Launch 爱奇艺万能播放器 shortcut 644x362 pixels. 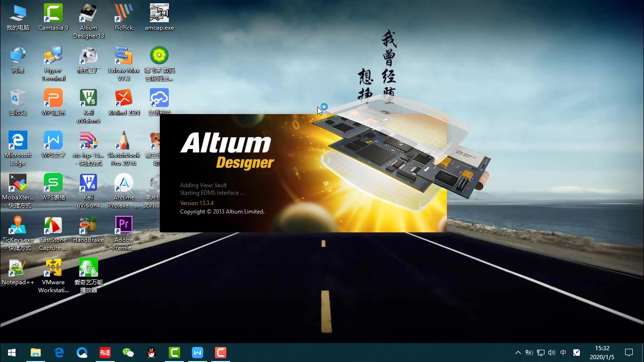click(88, 276)
